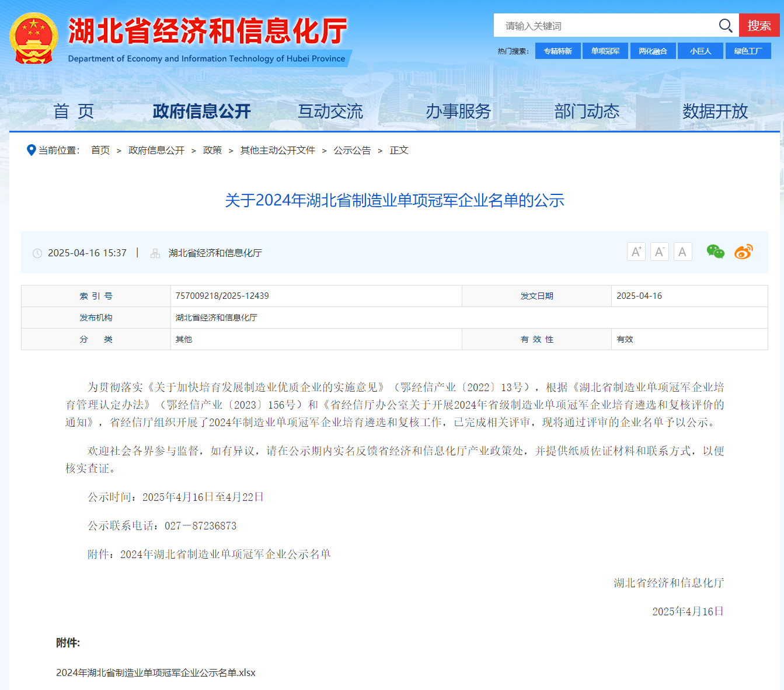Select hot search tag 绿色工厂

pyautogui.click(x=748, y=51)
